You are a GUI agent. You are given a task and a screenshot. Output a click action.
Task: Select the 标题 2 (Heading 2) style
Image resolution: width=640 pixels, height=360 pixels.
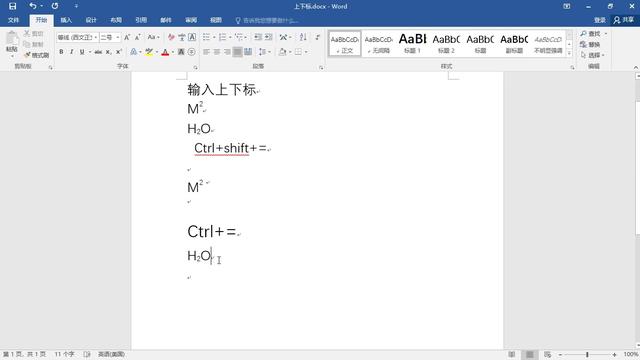pos(446,43)
